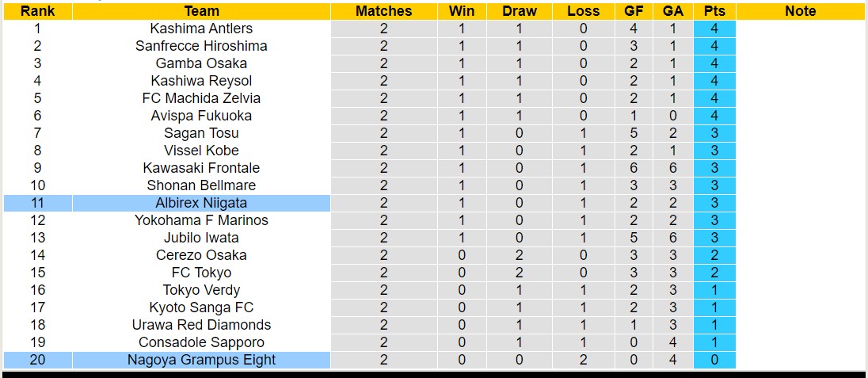Image resolution: width=868 pixels, height=378 pixels.
Task: Select Gamba Osaka in the table
Action: tap(201, 63)
